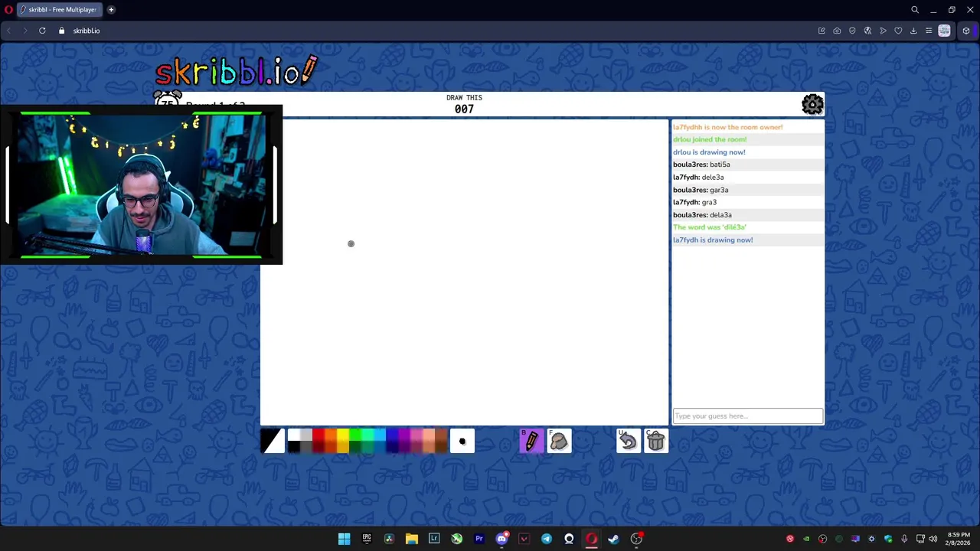Open the Windows Start menu
The width and height of the screenshot is (980, 551).
point(344,539)
